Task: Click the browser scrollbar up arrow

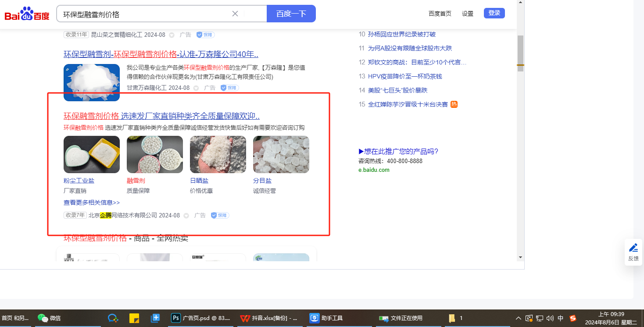Action: pyautogui.click(x=520, y=3)
